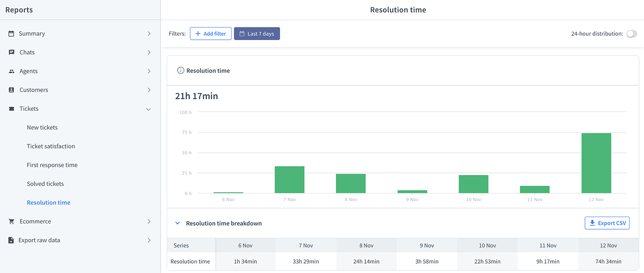644x273 pixels.
Task: Click the 10 Nov chart bar
Action: (x=473, y=184)
